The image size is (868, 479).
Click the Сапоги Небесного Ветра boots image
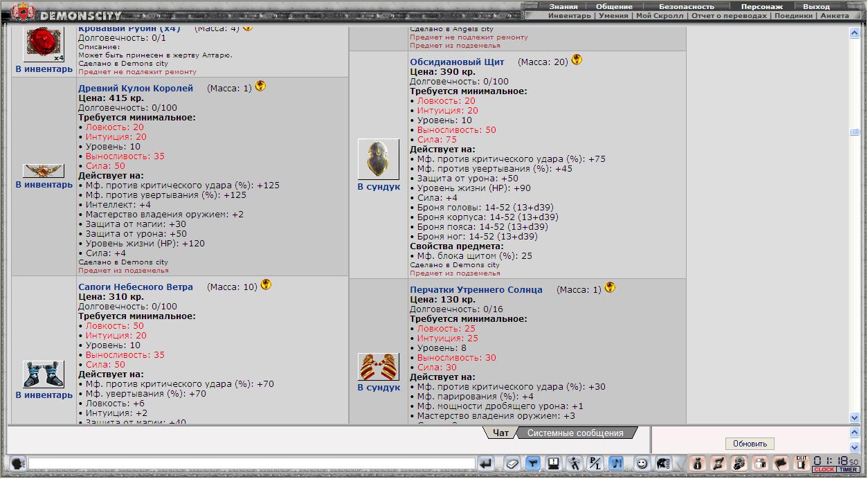pyautogui.click(x=44, y=374)
